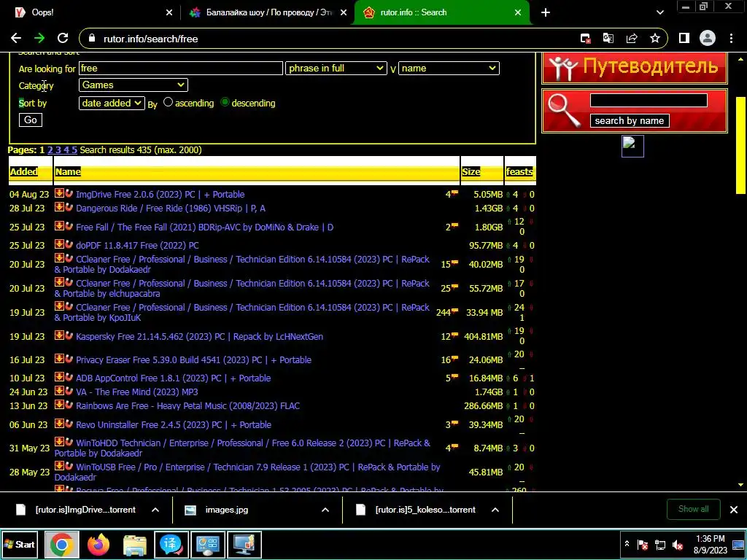Click the browser back arrow
Screen dimensions: 747x560
point(16,39)
